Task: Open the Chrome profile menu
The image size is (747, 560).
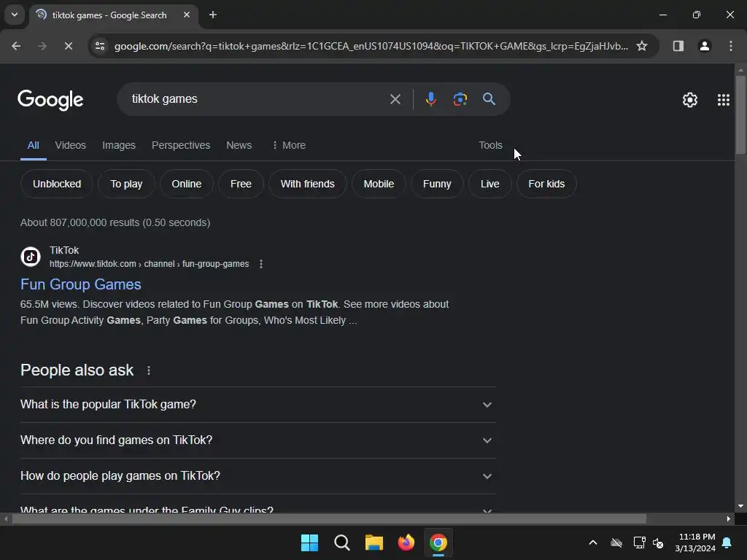Action: pos(704,46)
